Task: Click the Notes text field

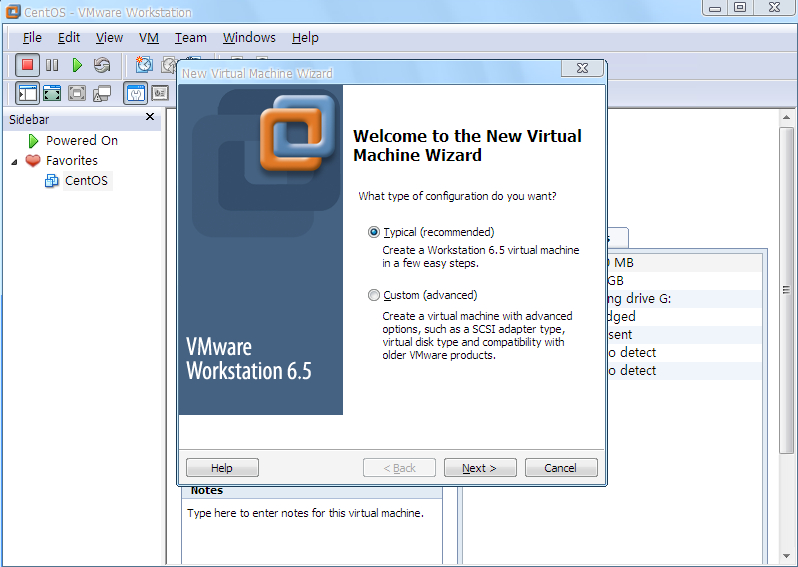Action: [312, 532]
